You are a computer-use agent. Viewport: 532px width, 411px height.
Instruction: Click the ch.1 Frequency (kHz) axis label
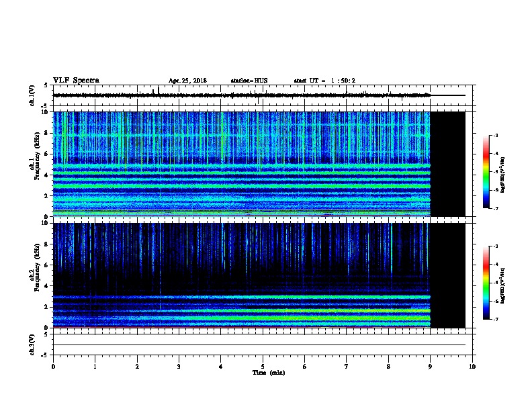pyautogui.click(x=34, y=156)
